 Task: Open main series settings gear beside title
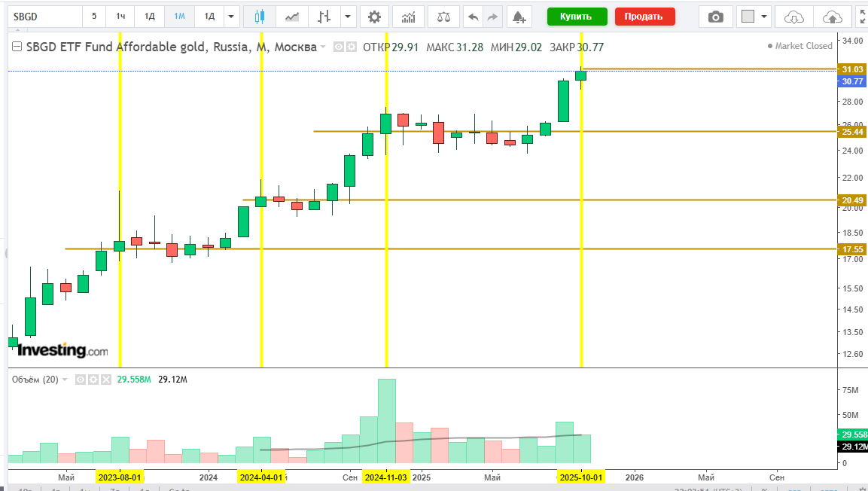352,47
